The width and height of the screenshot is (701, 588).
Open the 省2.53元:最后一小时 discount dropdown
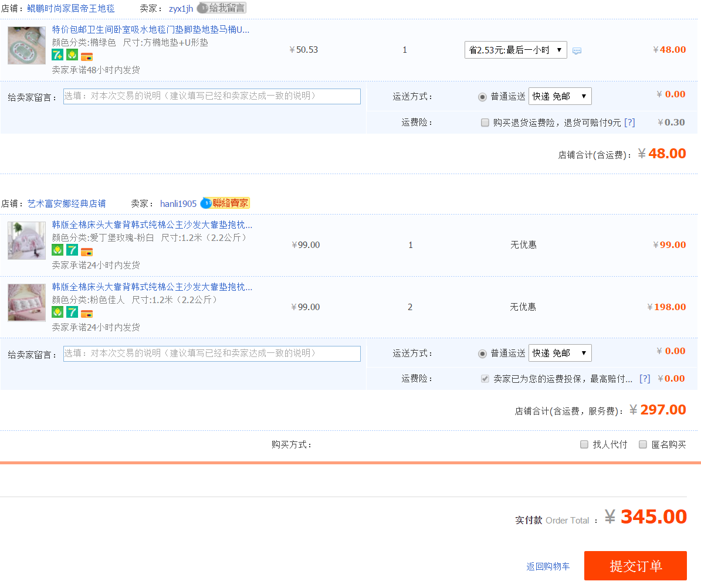click(x=516, y=50)
